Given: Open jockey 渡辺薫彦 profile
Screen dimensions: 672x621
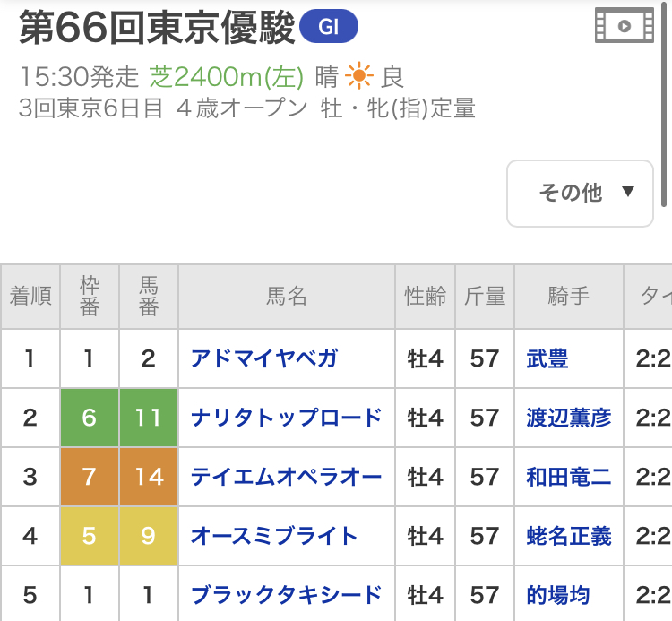Looking at the screenshot, I should [x=569, y=418].
